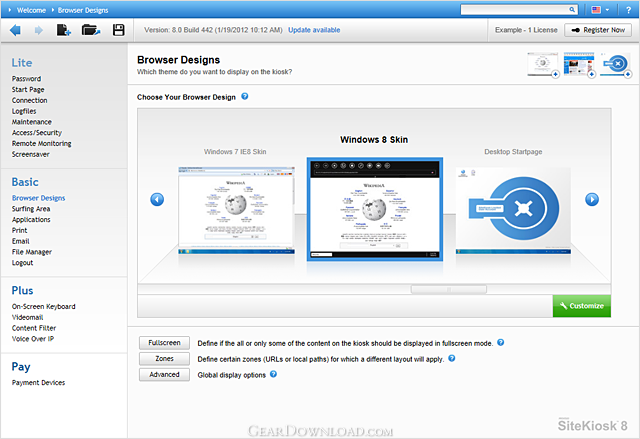Click the Advanced button
Image resolution: width=640 pixels, height=439 pixels.
point(164,375)
